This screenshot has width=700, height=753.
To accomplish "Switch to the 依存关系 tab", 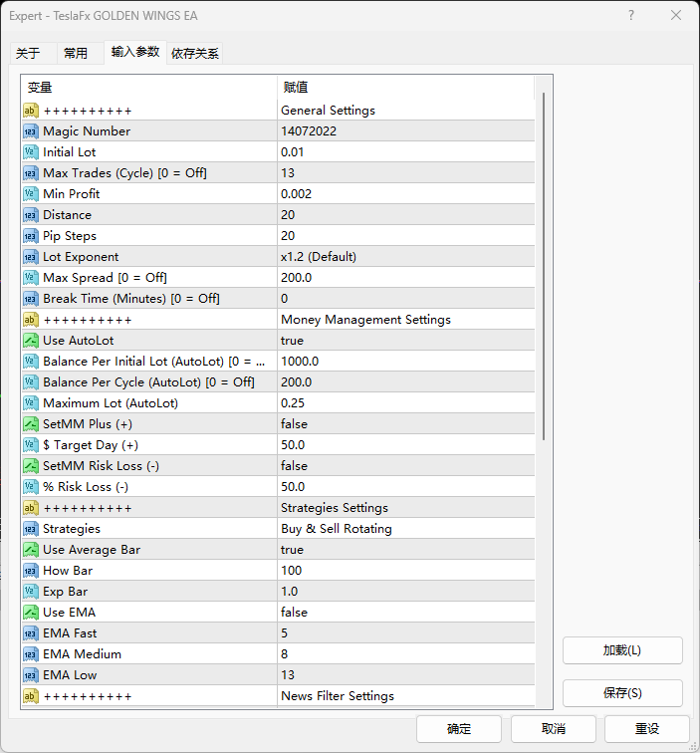I will (195, 54).
